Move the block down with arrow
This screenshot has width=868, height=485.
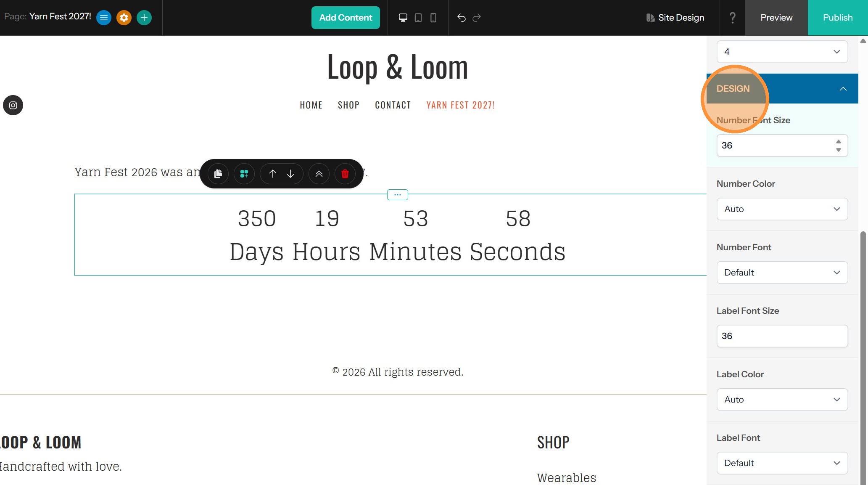pyautogui.click(x=290, y=174)
